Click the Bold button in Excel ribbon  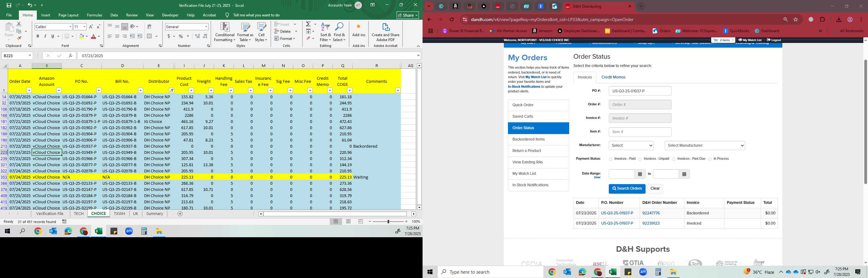(38, 36)
